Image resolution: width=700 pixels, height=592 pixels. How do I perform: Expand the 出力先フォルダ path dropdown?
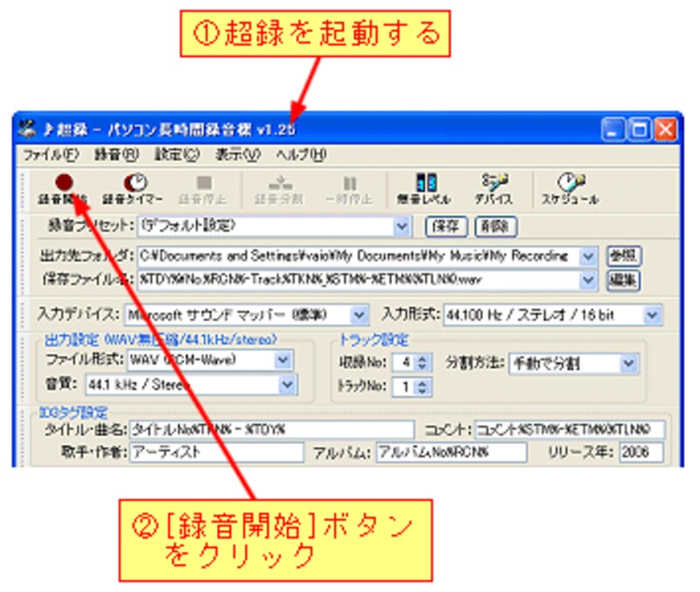(587, 257)
